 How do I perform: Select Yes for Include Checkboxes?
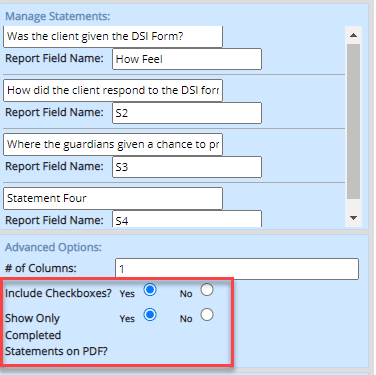pyautogui.click(x=150, y=290)
